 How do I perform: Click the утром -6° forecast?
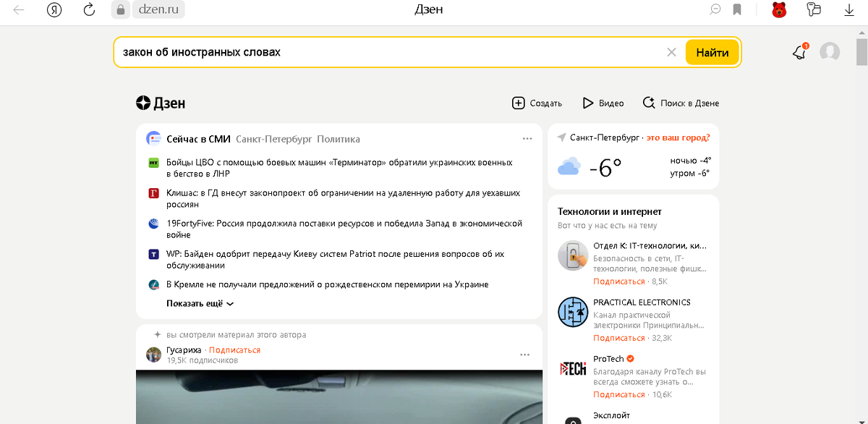(690, 174)
